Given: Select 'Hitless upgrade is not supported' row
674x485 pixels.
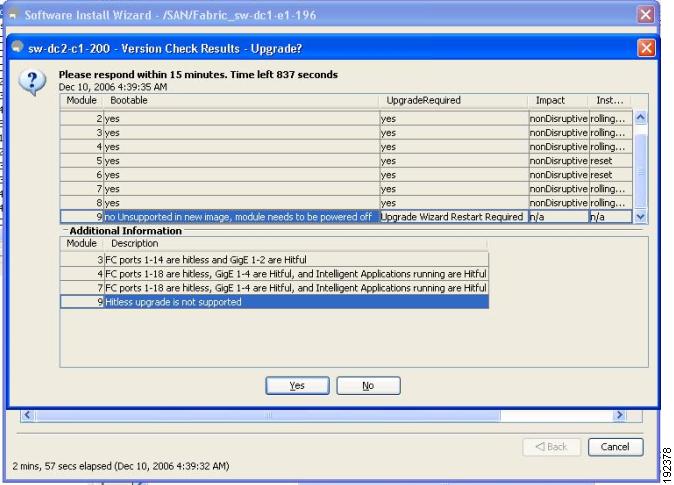Looking at the screenshot, I should (274, 302).
